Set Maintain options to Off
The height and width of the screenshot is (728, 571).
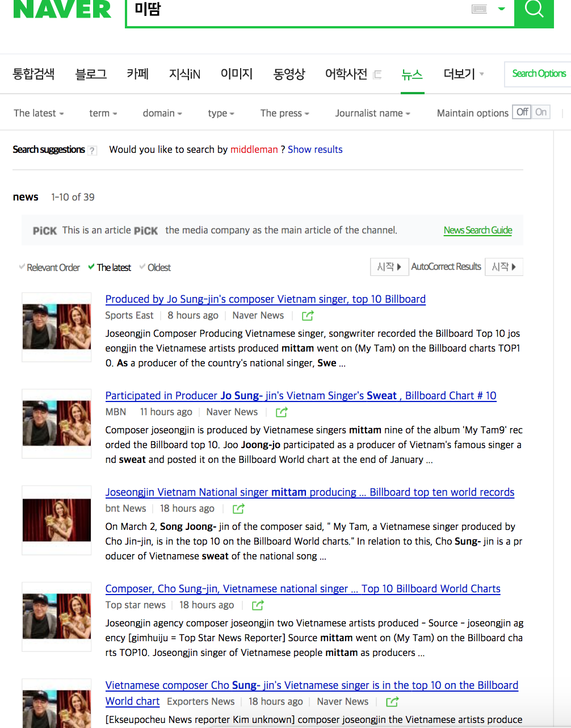click(x=522, y=112)
